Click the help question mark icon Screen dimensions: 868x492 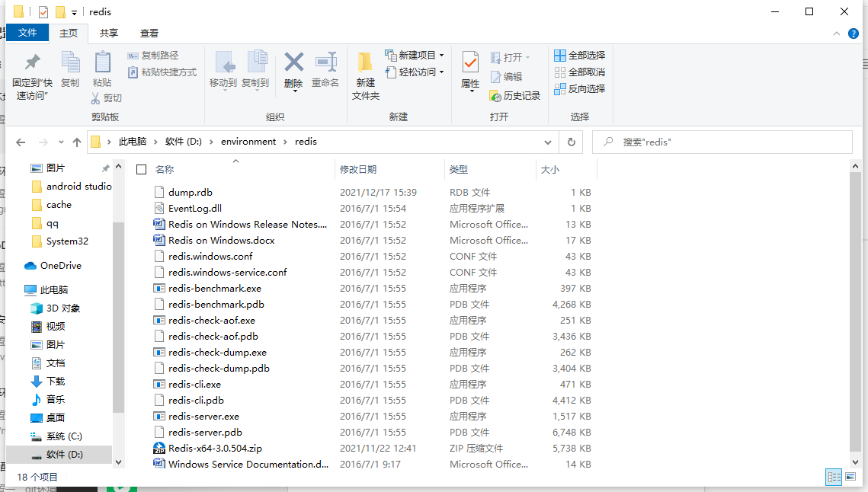(x=853, y=34)
